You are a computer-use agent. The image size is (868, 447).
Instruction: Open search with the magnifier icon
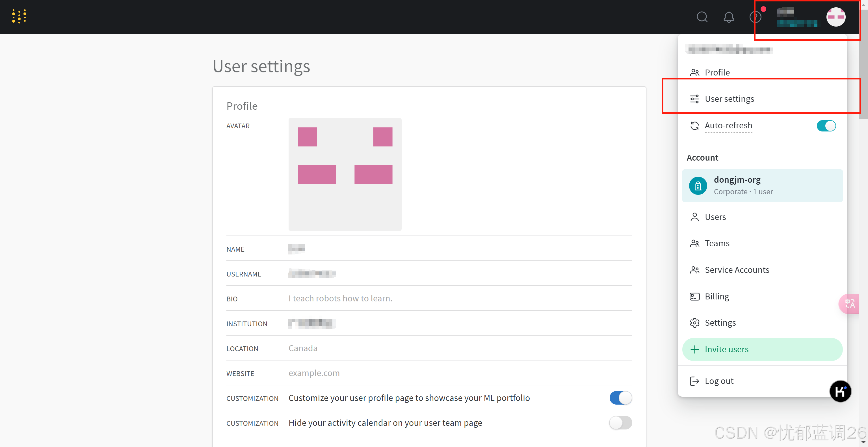pos(702,17)
